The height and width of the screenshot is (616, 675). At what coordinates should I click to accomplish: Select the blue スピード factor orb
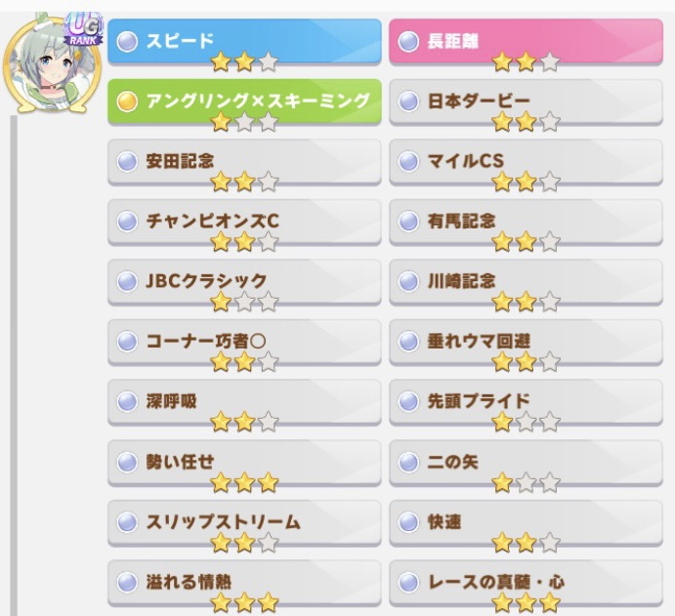point(127,42)
